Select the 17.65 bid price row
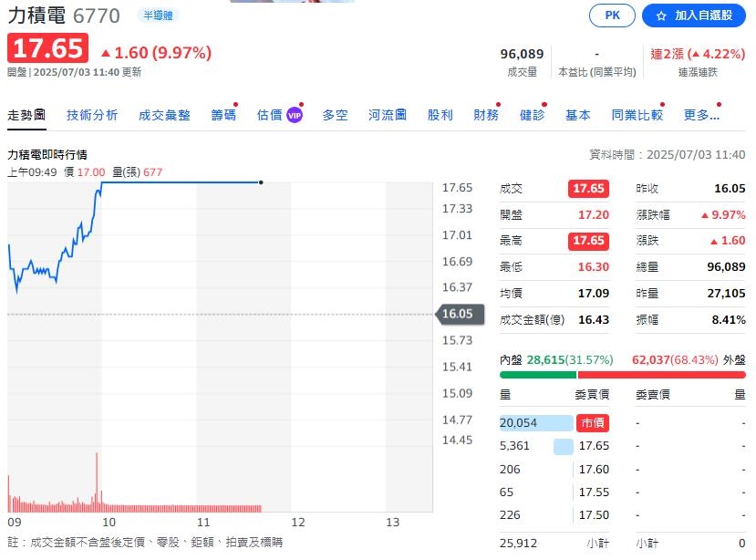Image resolution: width=756 pixels, height=560 pixels. click(x=594, y=446)
